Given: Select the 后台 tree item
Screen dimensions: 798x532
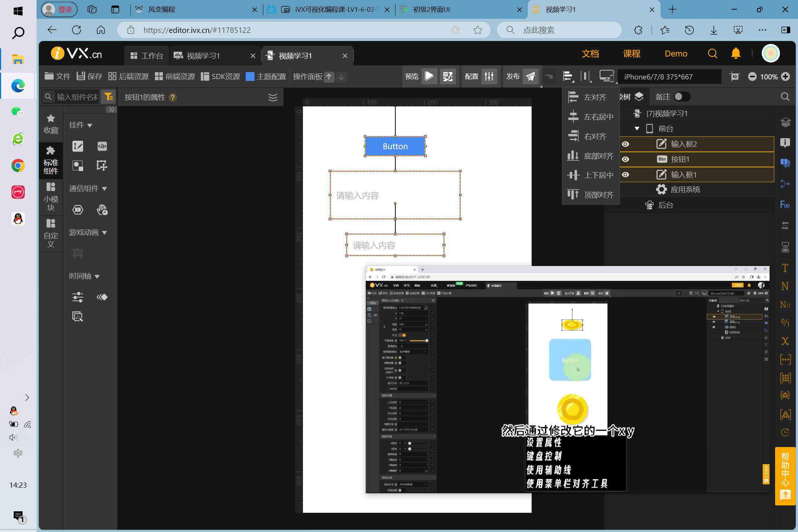Looking at the screenshot, I should click(659, 205).
